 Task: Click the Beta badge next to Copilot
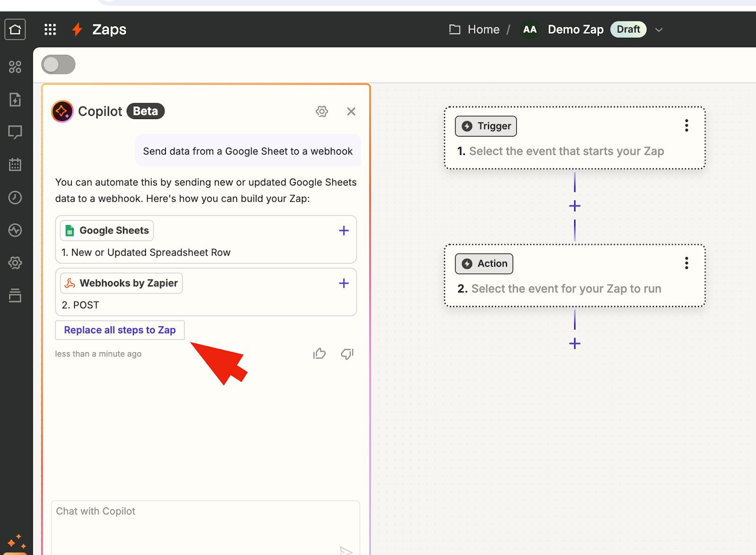146,111
